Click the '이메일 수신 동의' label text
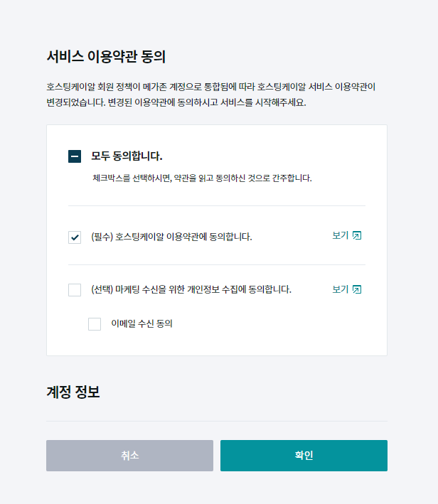Viewport: 438px width, 504px height. coord(142,323)
